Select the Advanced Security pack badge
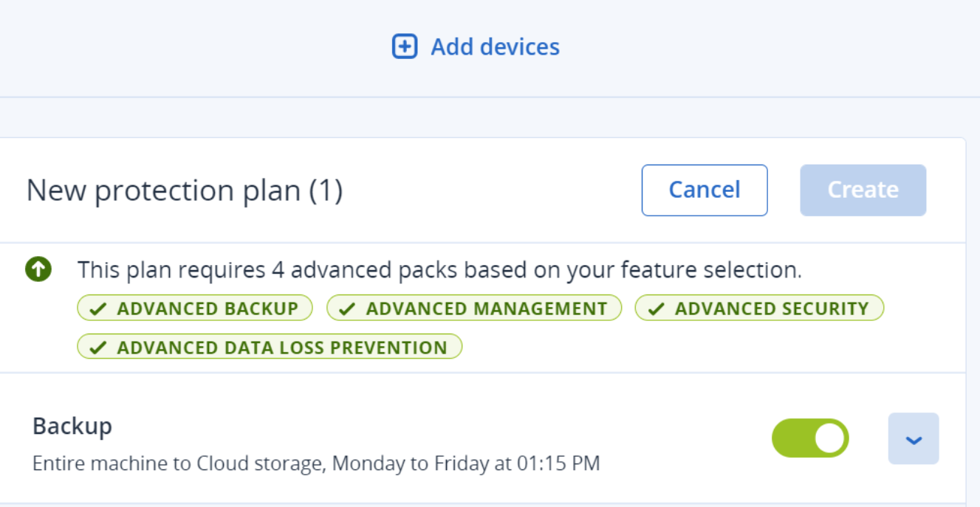The image size is (980, 507). (x=759, y=308)
